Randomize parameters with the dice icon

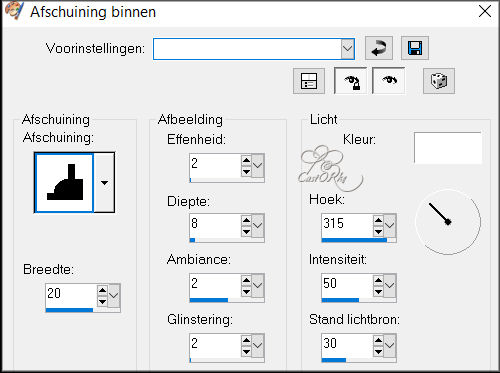439,81
